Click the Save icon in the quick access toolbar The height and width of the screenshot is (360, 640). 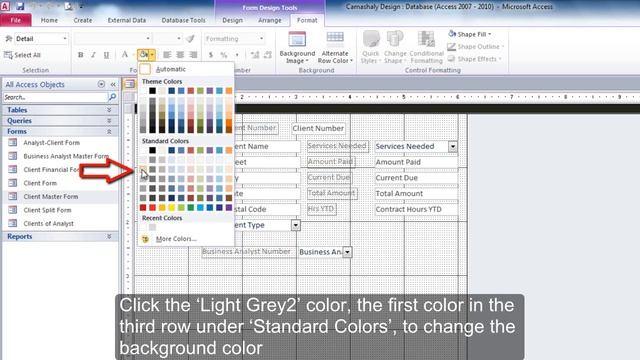click(20, 7)
